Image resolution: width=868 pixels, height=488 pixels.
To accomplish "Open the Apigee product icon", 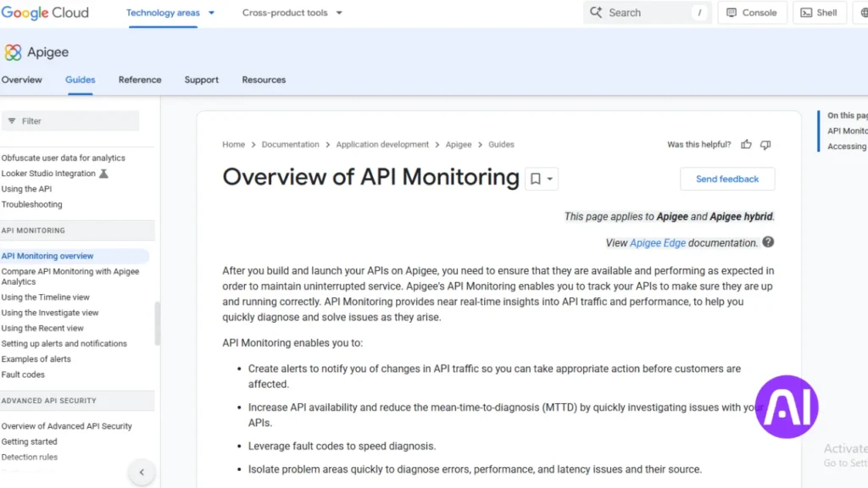I will click(x=12, y=52).
